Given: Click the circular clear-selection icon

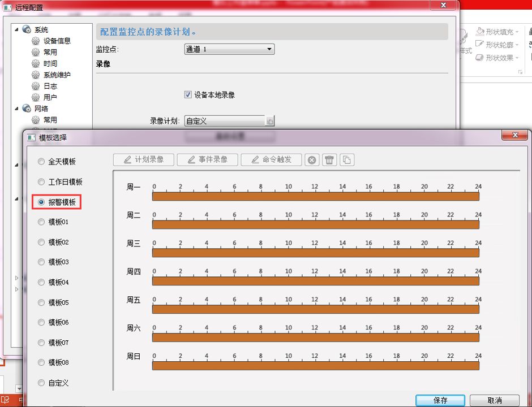Looking at the screenshot, I should pyautogui.click(x=311, y=159).
